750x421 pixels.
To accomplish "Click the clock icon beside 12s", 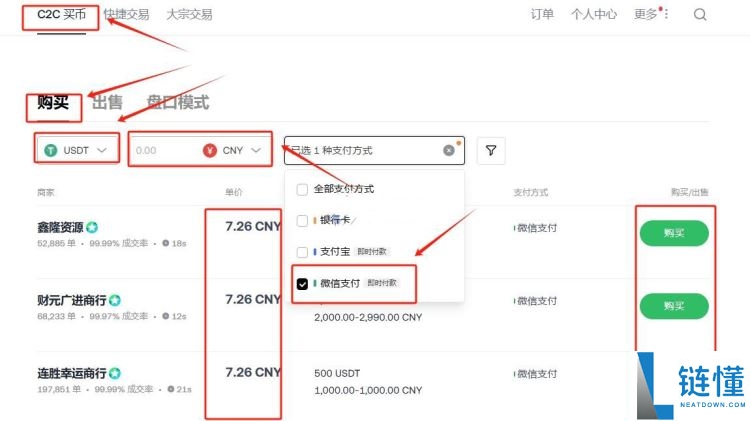I will [165, 316].
